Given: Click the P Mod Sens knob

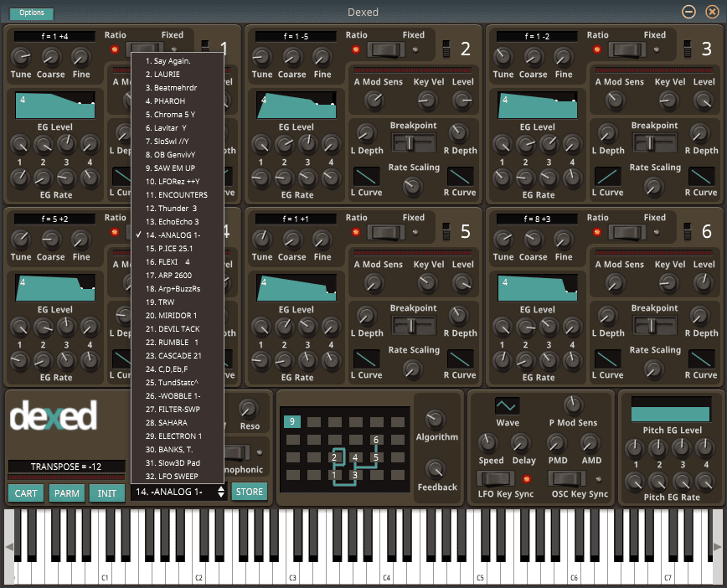Looking at the screenshot, I should [x=573, y=405].
